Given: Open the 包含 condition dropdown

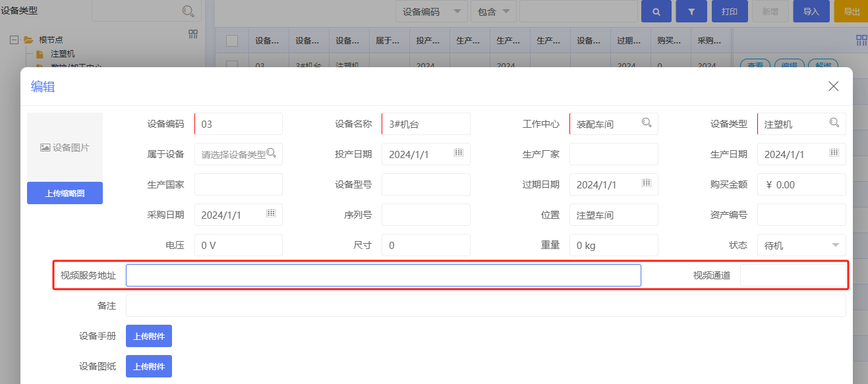Looking at the screenshot, I should [x=506, y=12].
